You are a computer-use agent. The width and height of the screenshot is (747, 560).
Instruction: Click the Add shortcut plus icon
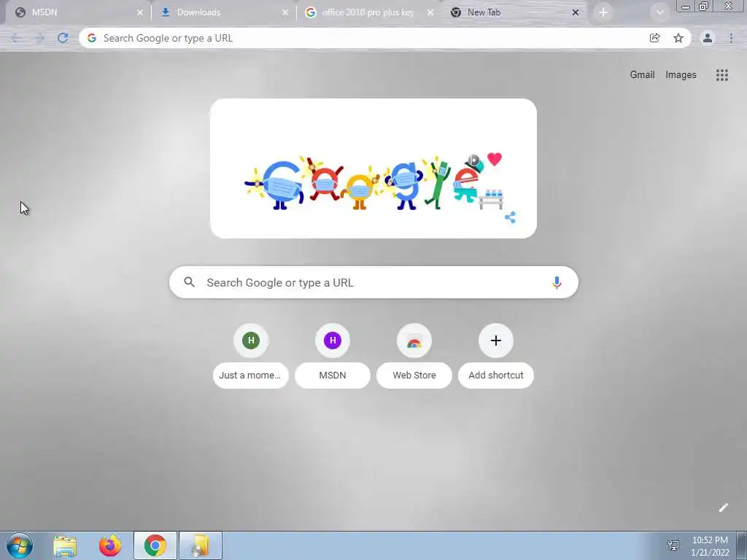(x=496, y=341)
